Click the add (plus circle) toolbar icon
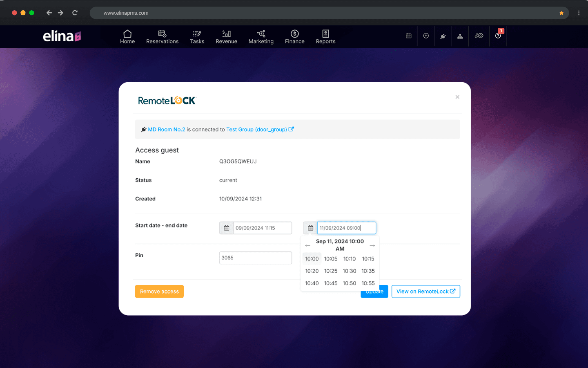The image size is (588, 368). tap(426, 36)
